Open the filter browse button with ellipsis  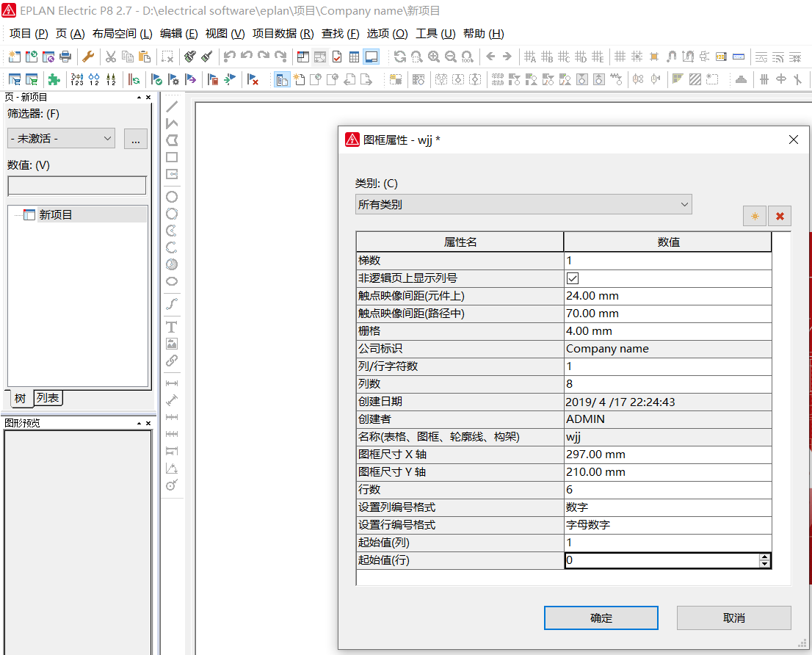[136, 139]
